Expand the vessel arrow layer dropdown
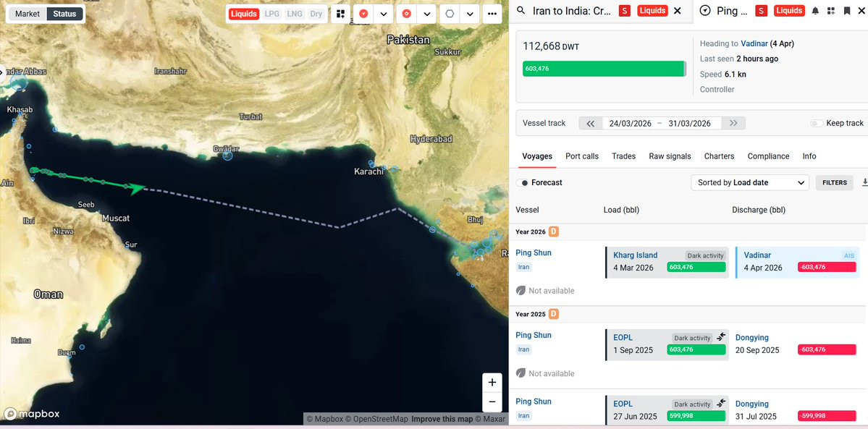The width and height of the screenshot is (868, 429). click(x=383, y=14)
